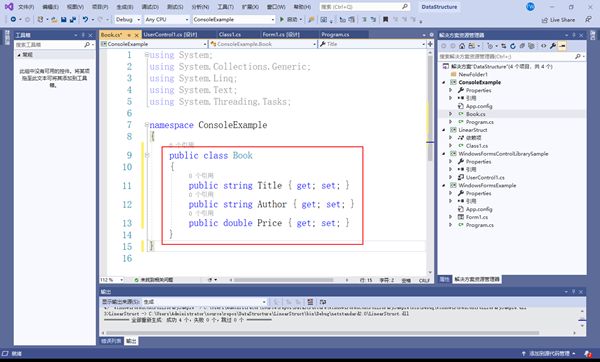Click the Toolbox search field

pyautogui.click(x=54, y=45)
